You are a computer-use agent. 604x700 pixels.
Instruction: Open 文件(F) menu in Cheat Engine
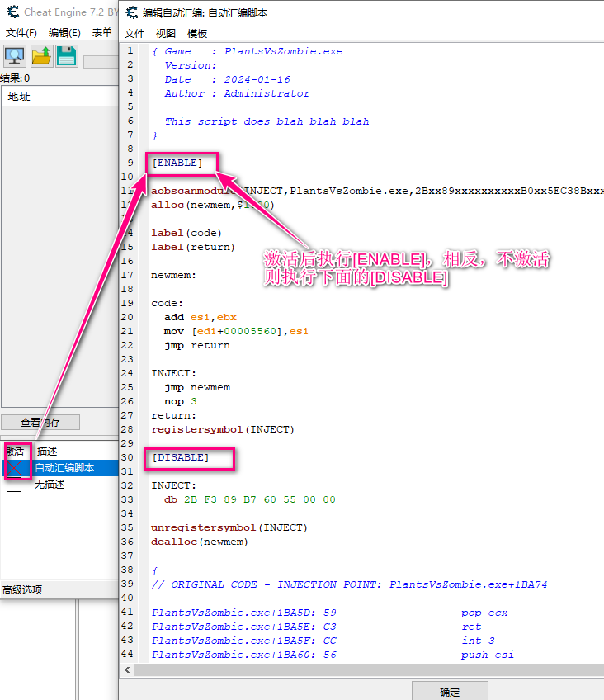21,32
